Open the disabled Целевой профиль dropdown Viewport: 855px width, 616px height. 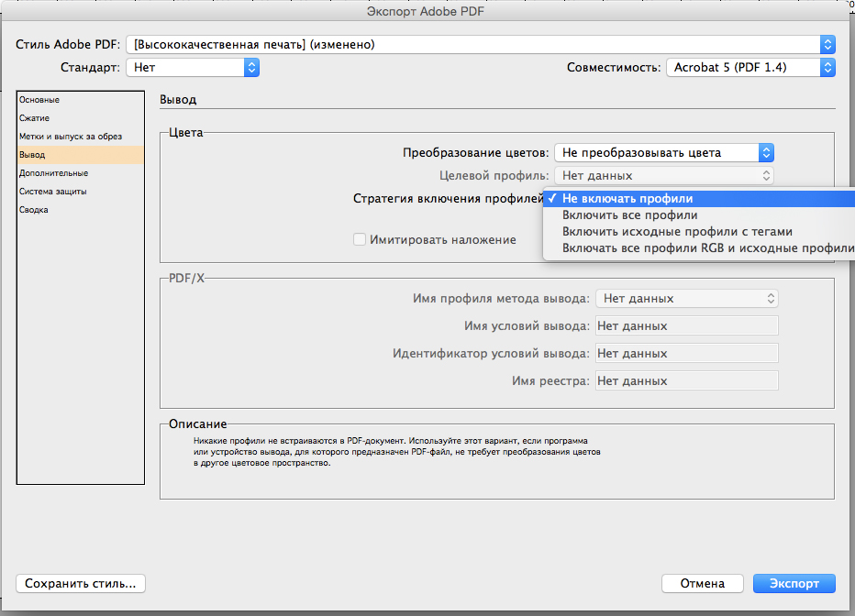pos(664,176)
